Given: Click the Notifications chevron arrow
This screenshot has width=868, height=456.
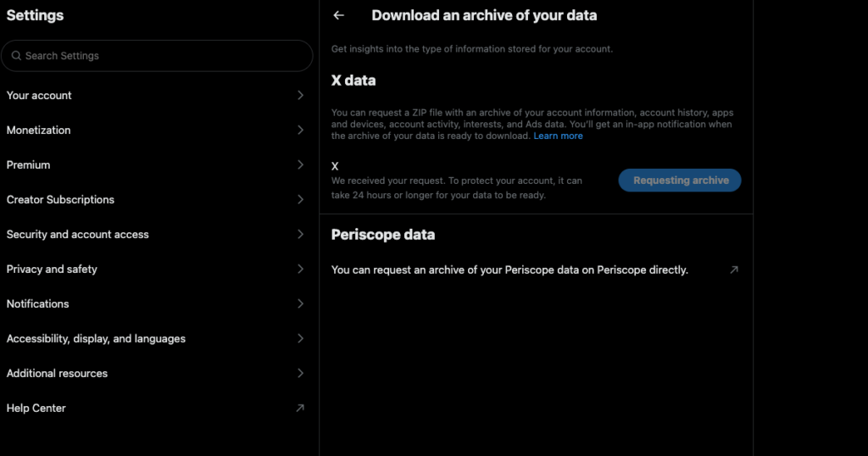Looking at the screenshot, I should point(300,304).
